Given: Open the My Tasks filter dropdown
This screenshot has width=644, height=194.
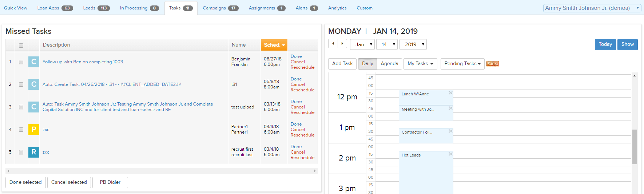Looking at the screenshot, I should [x=420, y=64].
